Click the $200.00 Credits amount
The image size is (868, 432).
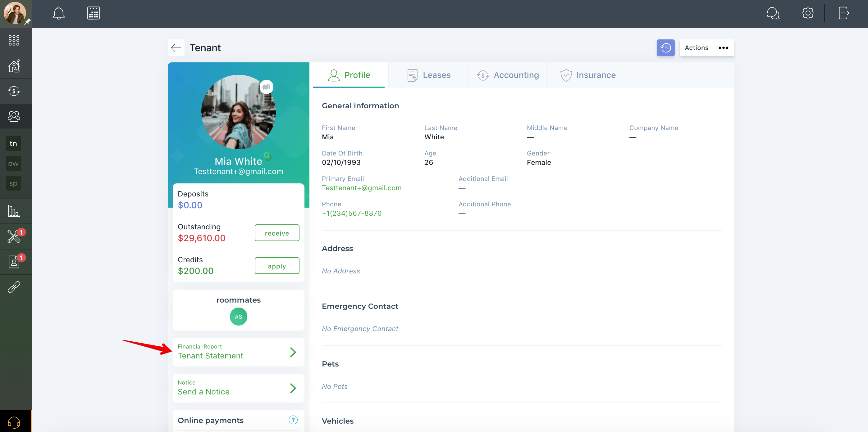[195, 271]
